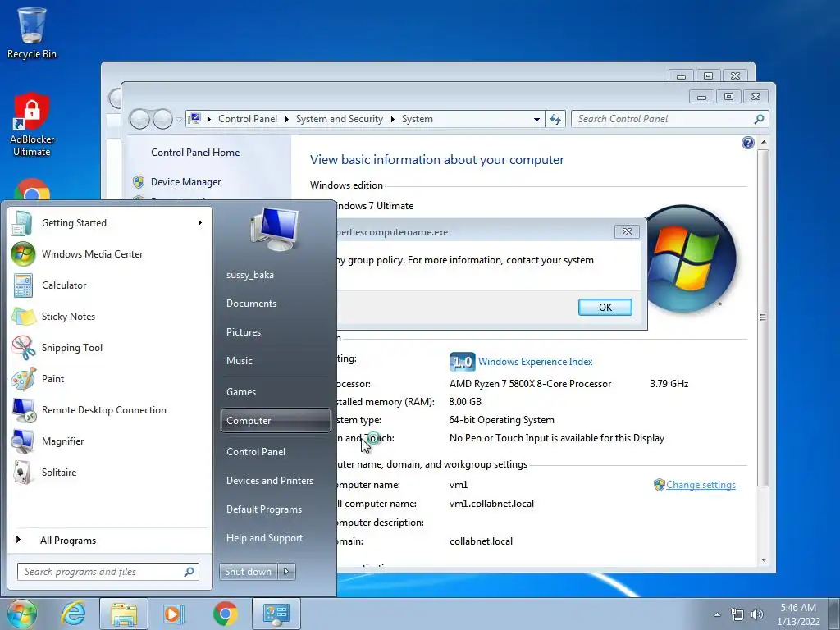Click the Shut down button

pos(248,572)
